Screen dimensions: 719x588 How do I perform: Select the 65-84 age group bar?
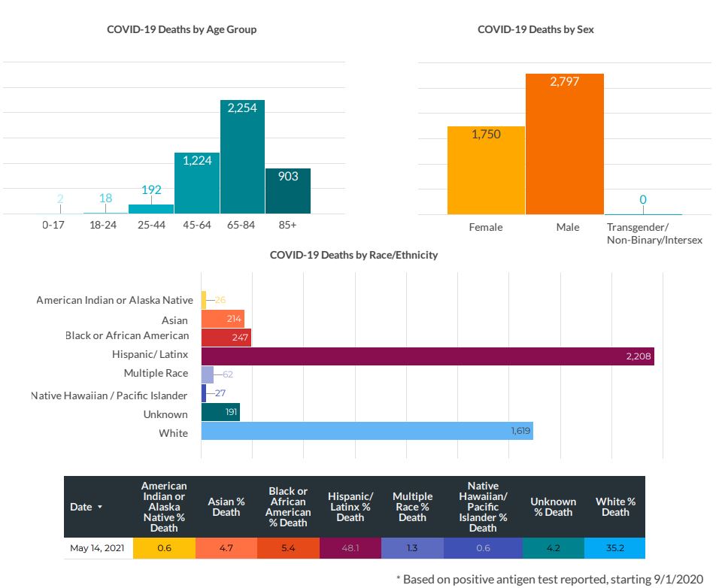pyautogui.click(x=242, y=156)
